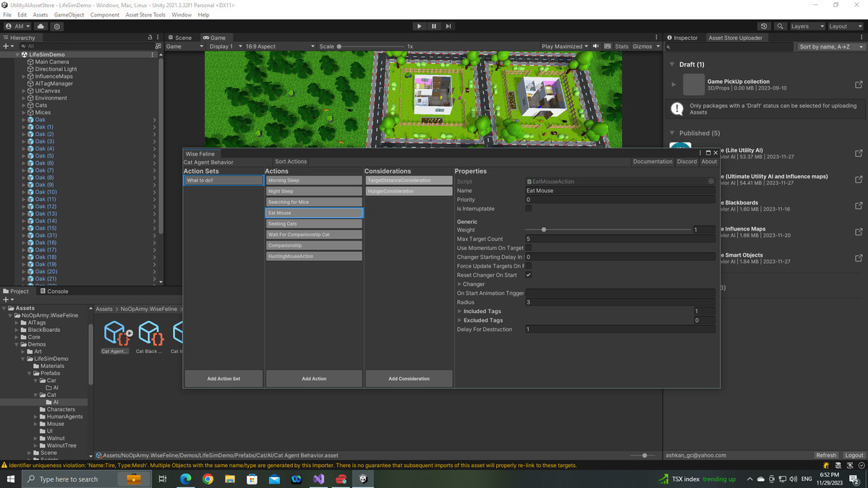Click Sort Actions button
Viewport: 868px width, 488px height.
tap(291, 162)
